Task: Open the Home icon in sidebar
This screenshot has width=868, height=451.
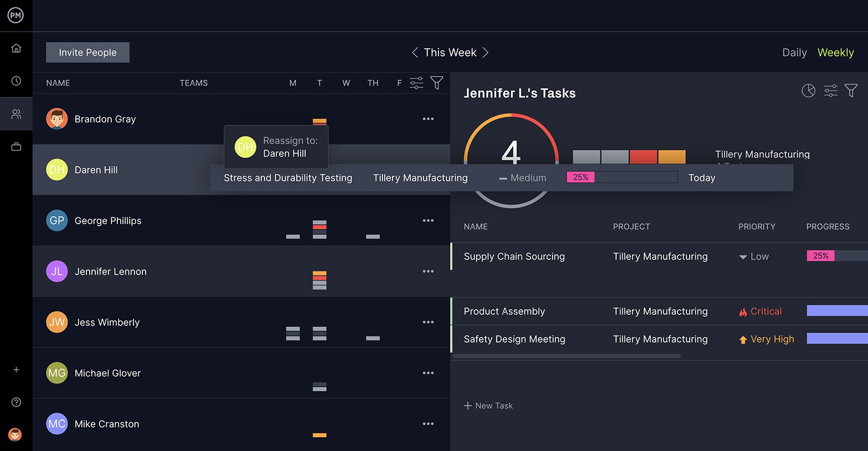Action: tap(16, 48)
